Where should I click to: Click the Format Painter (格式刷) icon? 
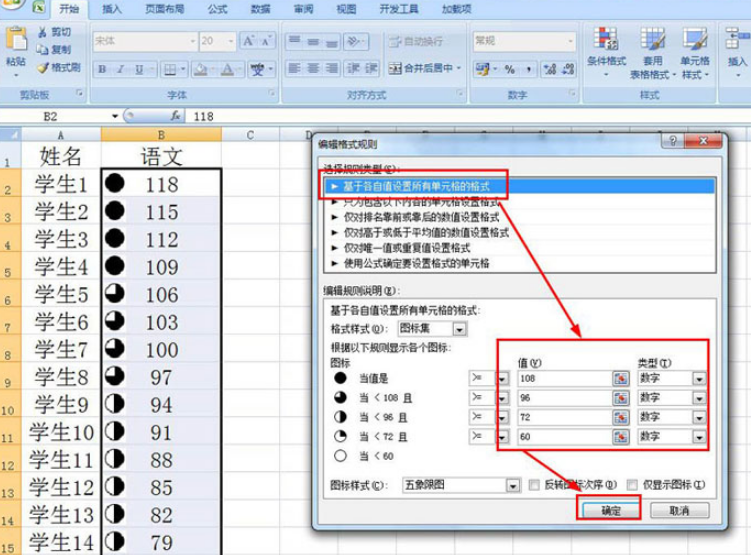click(x=43, y=68)
